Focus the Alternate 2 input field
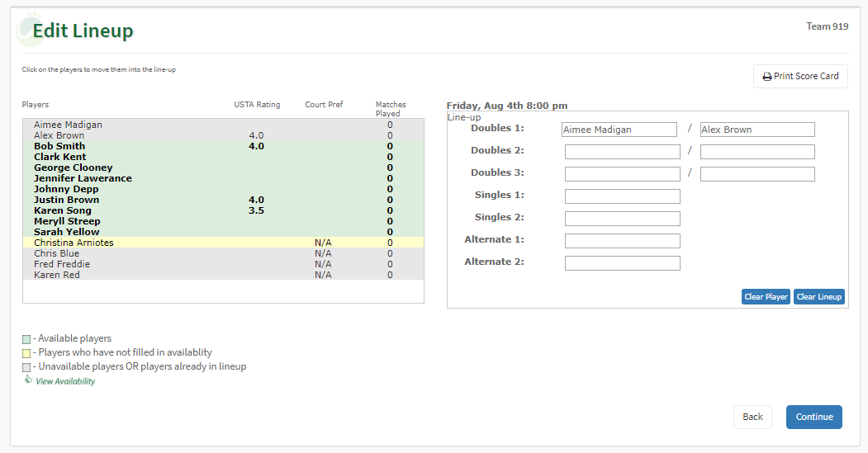This screenshot has height=453, width=868. 622,263
